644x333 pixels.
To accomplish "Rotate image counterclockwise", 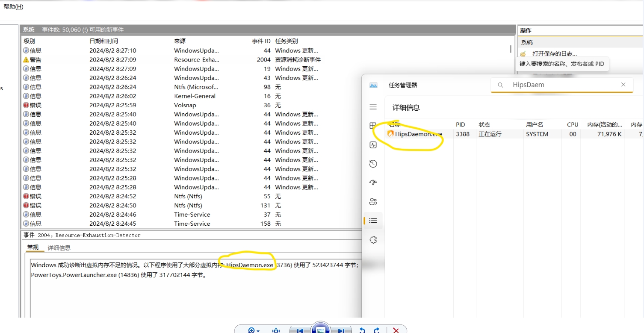I will 362,330.
